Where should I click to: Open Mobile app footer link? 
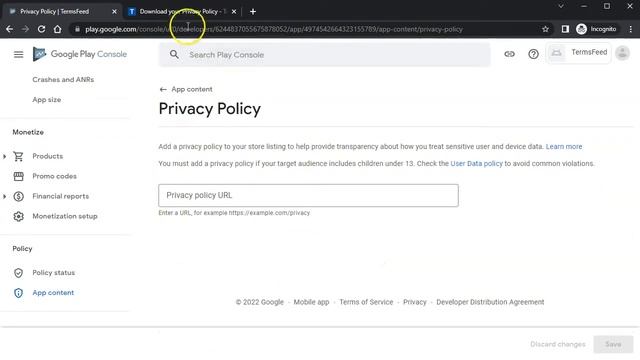[x=311, y=302]
